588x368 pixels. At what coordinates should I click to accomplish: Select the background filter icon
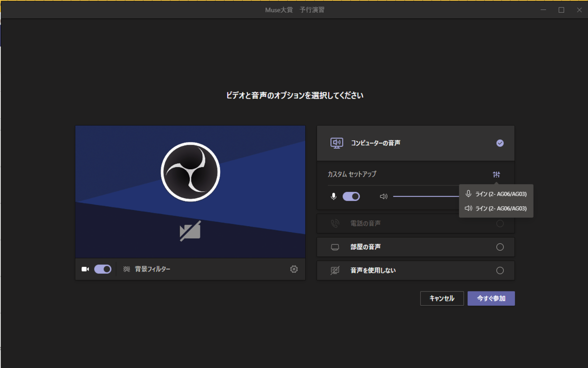[126, 269]
